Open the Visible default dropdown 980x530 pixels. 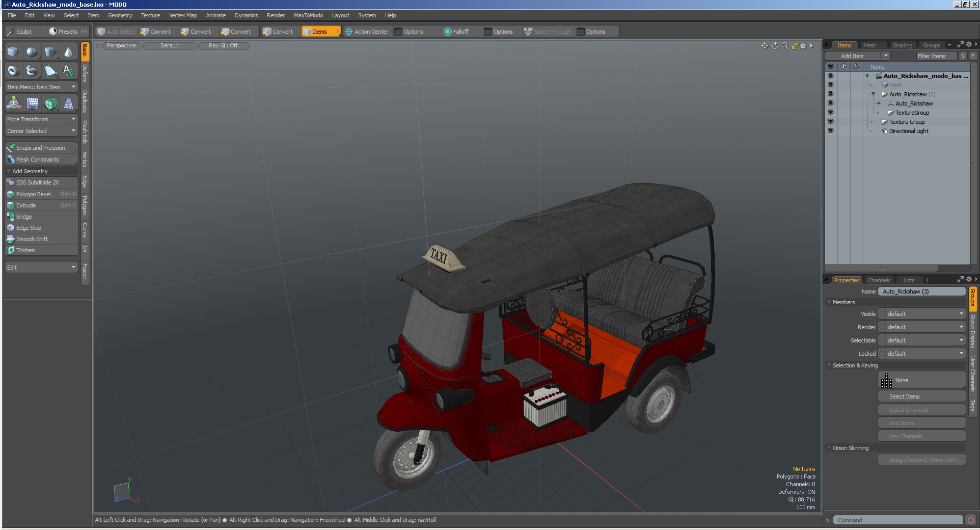925,314
